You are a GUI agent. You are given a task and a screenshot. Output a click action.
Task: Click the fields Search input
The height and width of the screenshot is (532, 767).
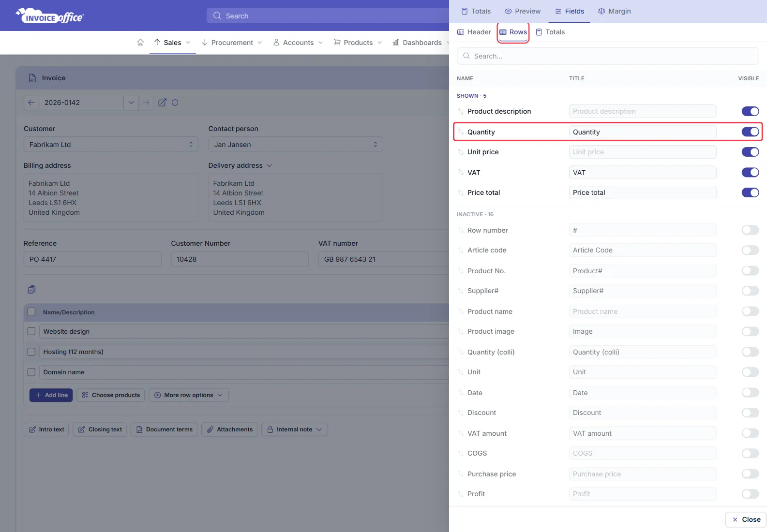(608, 56)
